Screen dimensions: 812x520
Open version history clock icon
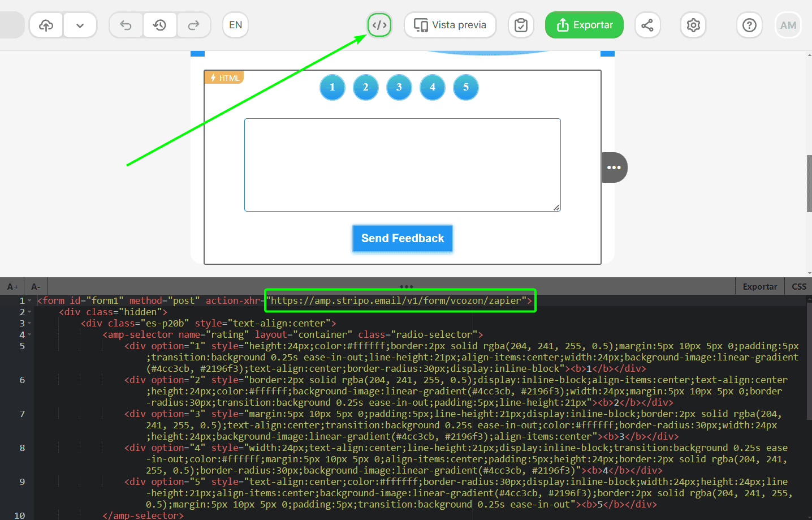pyautogui.click(x=160, y=25)
